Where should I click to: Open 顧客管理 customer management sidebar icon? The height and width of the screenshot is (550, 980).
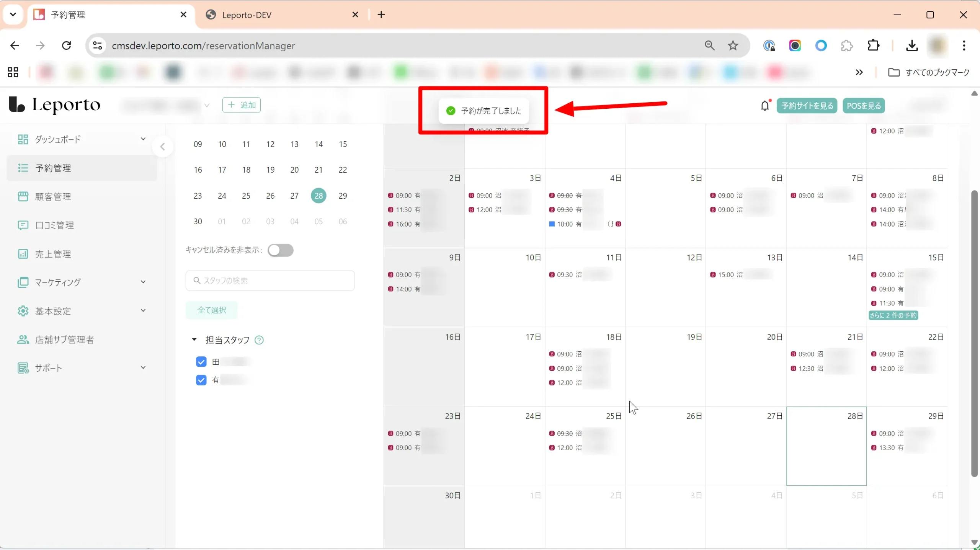[x=23, y=197]
